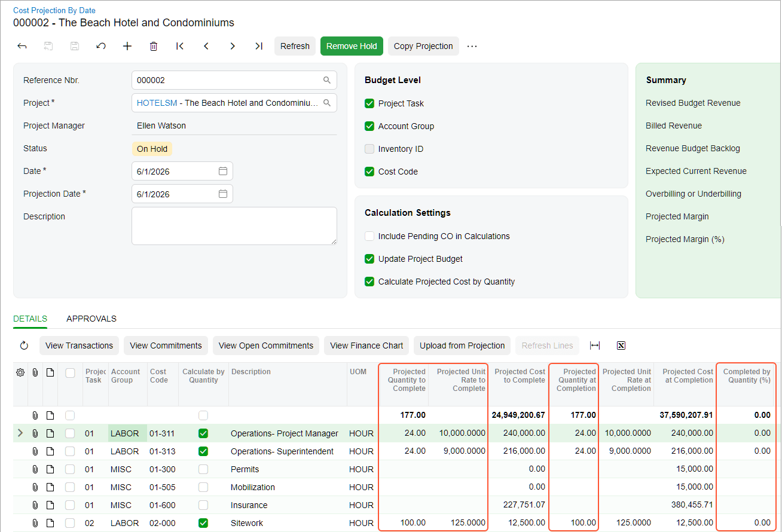Refresh the details grid icon
This screenshot has height=532, width=782.
[24, 346]
